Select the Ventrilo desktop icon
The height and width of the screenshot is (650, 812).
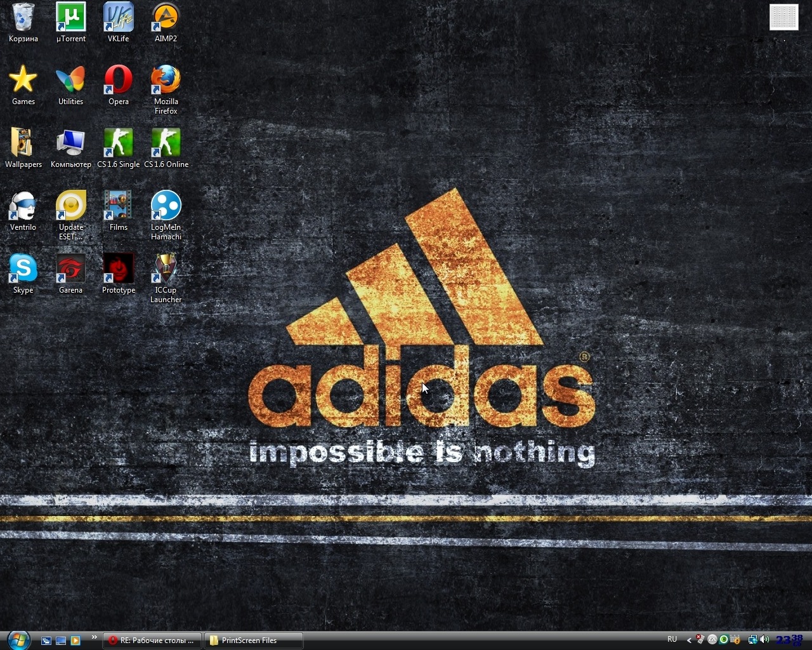(23, 211)
